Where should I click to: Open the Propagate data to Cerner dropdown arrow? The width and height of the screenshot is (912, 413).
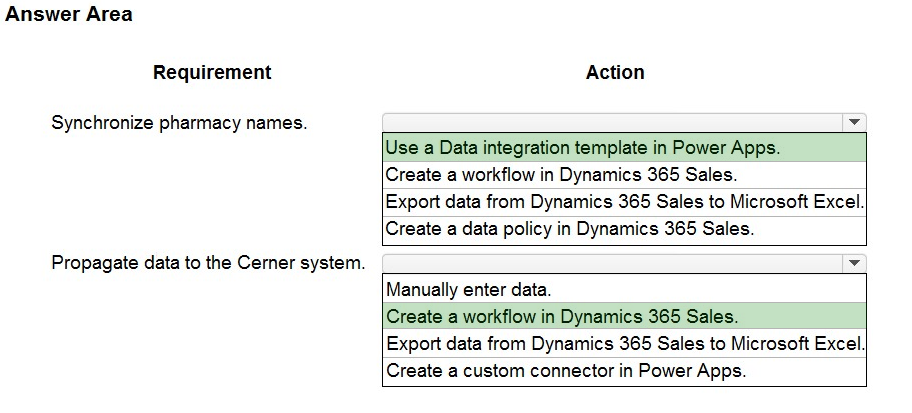coord(853,263)
